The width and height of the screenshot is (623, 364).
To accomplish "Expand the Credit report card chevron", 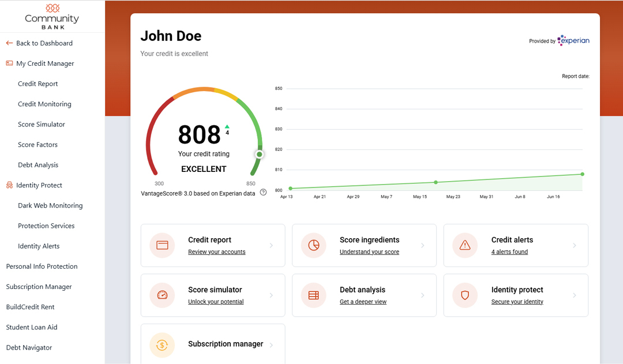I will [x=271, y=246].
